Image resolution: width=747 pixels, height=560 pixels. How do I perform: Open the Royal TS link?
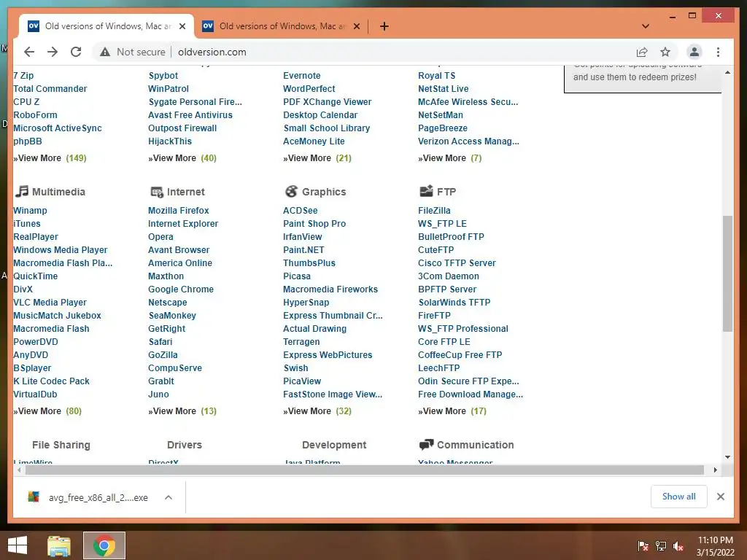(x=436, y=76)
